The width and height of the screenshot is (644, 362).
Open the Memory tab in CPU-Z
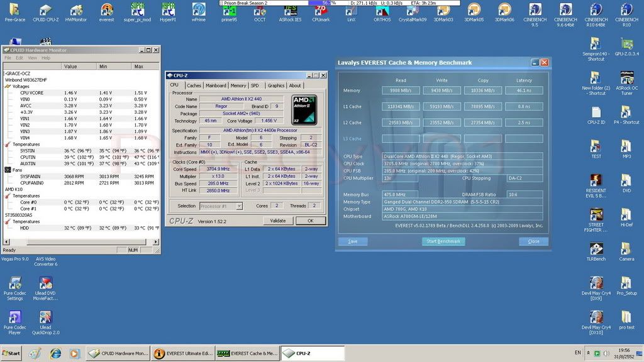point(238,85)
